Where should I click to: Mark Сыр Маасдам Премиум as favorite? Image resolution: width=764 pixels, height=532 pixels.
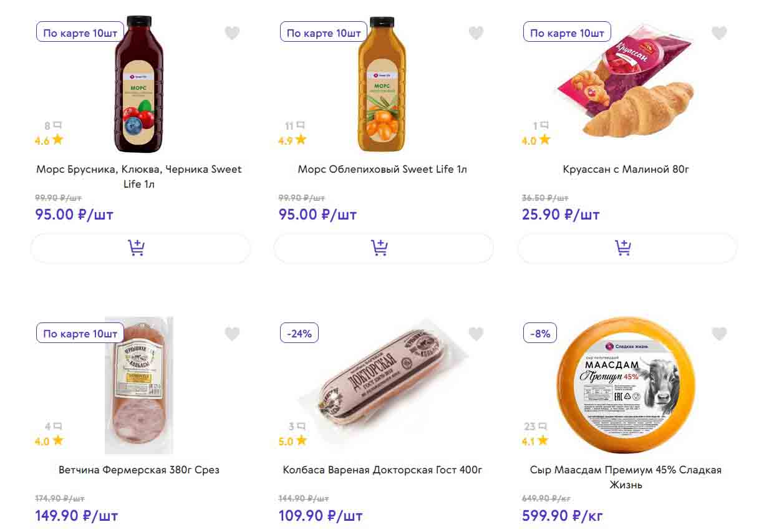pos(719,334)
